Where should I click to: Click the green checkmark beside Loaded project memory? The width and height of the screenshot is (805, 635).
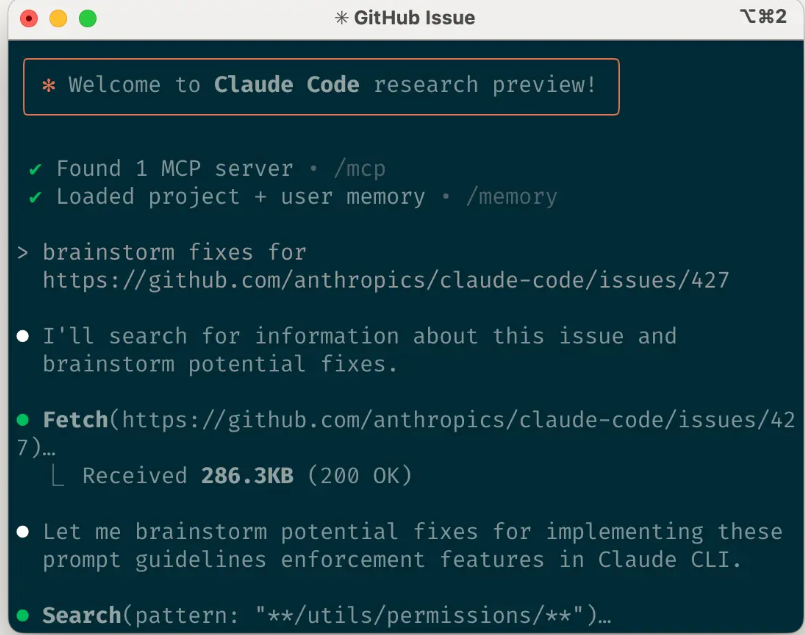click(36, 198)
